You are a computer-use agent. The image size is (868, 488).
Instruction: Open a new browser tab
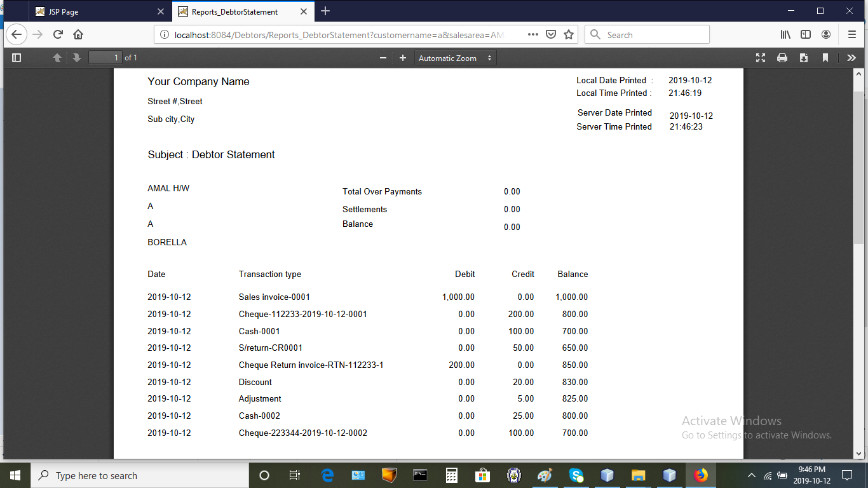click(325, 11)
